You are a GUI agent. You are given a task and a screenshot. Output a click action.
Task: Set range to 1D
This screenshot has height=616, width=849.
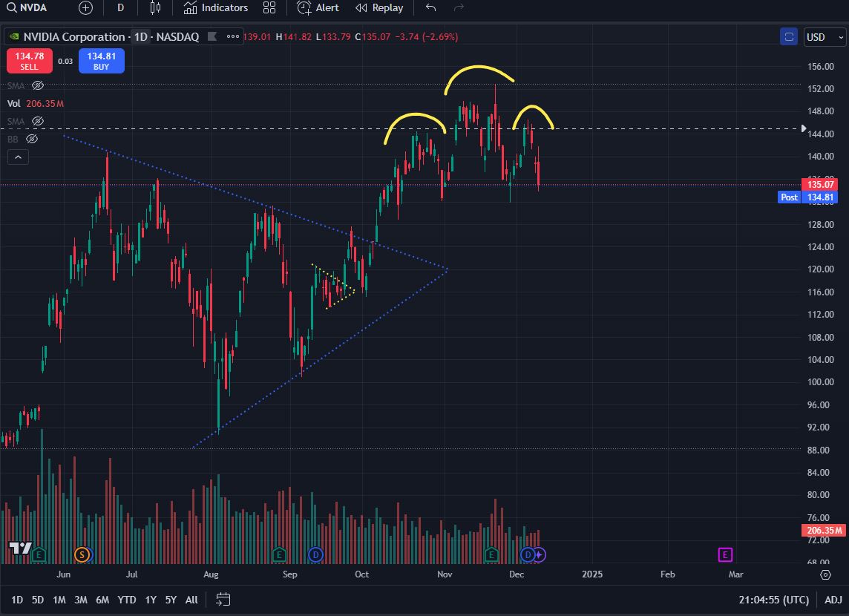[17, 600]
